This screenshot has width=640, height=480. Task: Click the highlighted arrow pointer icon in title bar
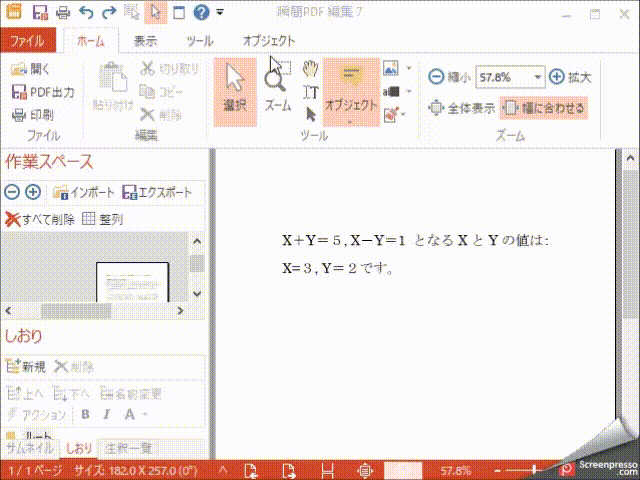click(x=156, y=13)
